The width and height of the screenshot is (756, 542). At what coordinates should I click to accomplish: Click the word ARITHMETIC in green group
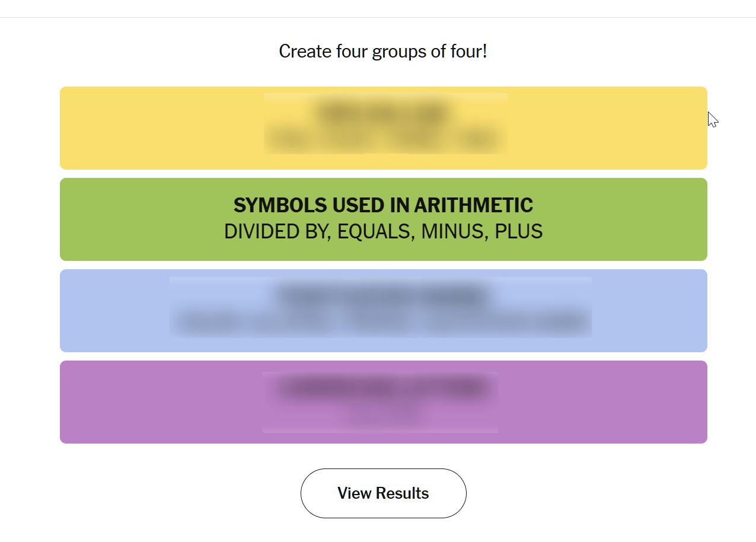(x=473, y=206)
